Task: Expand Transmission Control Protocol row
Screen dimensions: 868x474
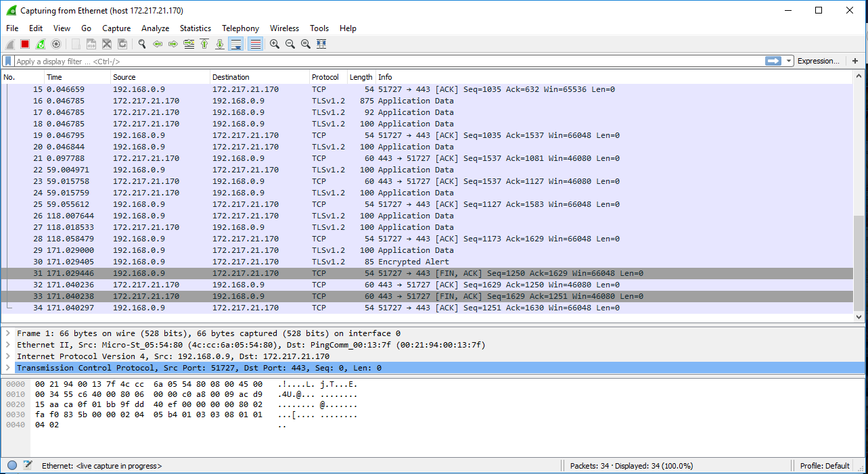Action: pos(8,368)
